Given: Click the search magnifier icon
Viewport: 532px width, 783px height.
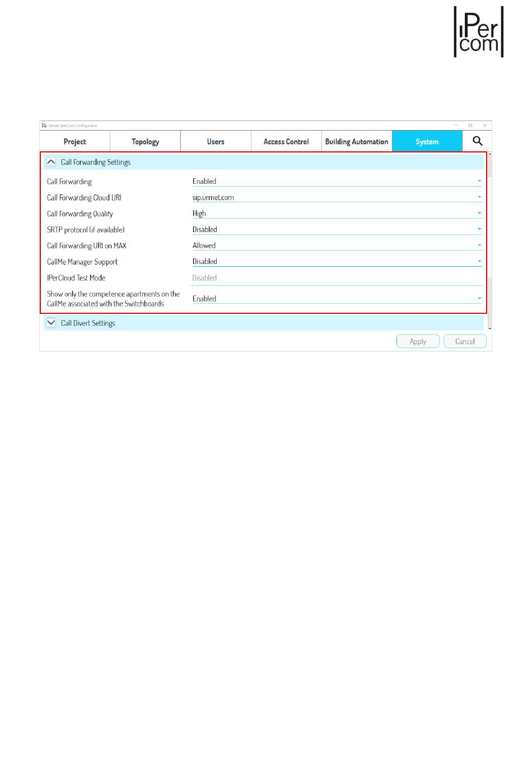Looking at the screenshot, I should [477, 141].
